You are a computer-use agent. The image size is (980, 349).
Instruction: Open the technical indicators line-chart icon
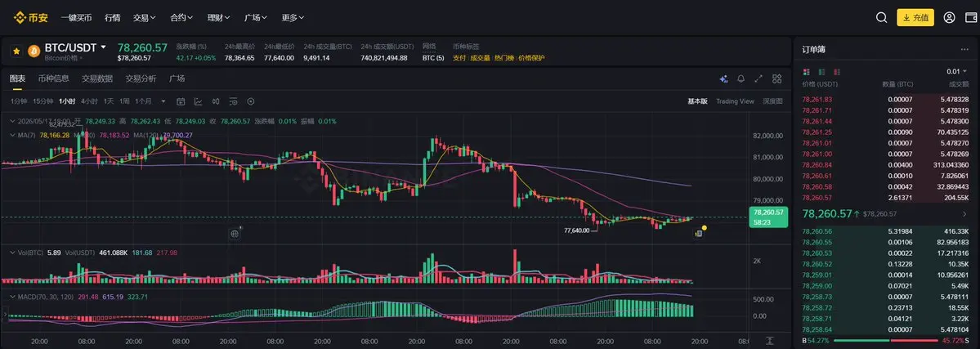pyautogui.click(x=198, y=101)
